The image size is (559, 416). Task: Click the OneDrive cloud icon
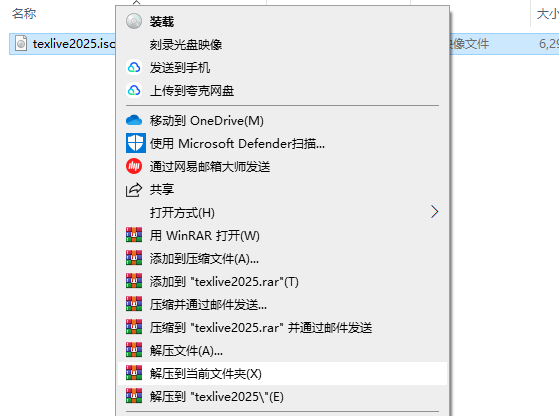pos(134,120)
